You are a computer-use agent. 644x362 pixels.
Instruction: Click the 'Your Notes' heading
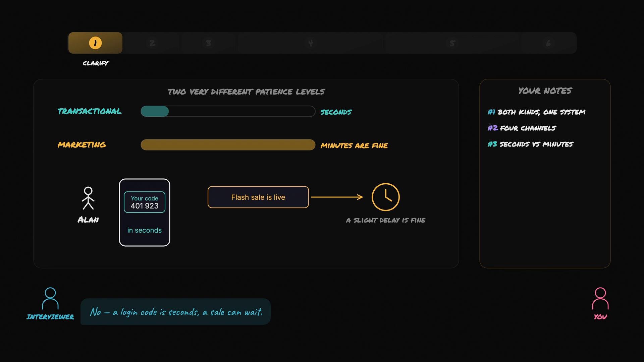pyautogui.click(x=545, y=91)
